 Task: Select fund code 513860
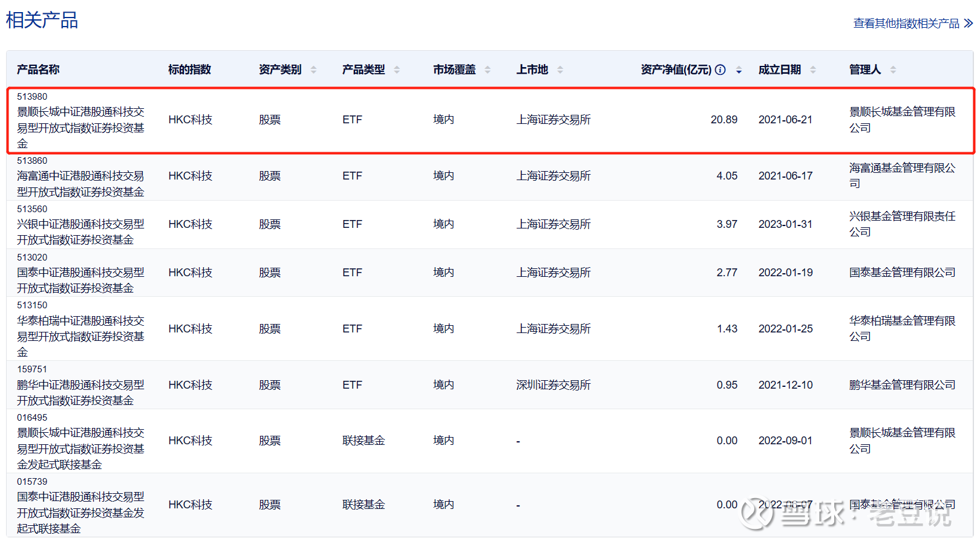click(x=32, y=161)
